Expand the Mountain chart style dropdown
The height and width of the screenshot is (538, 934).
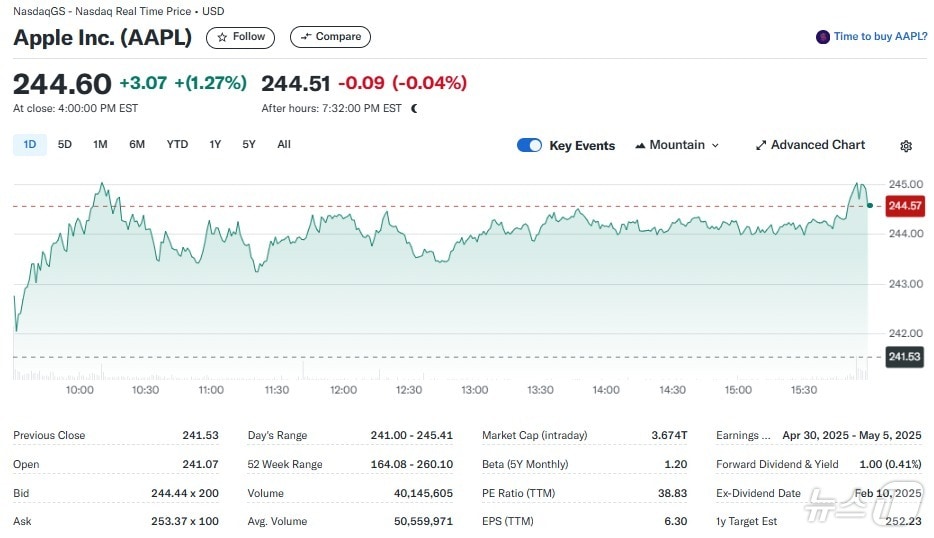pyautogui.click(x=715, y=145)
